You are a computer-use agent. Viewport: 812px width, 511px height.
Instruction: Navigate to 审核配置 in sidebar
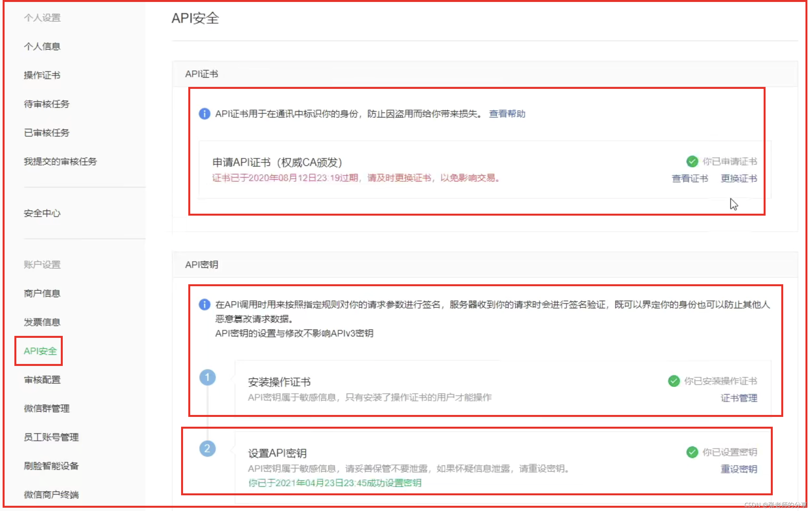[42, 380]
